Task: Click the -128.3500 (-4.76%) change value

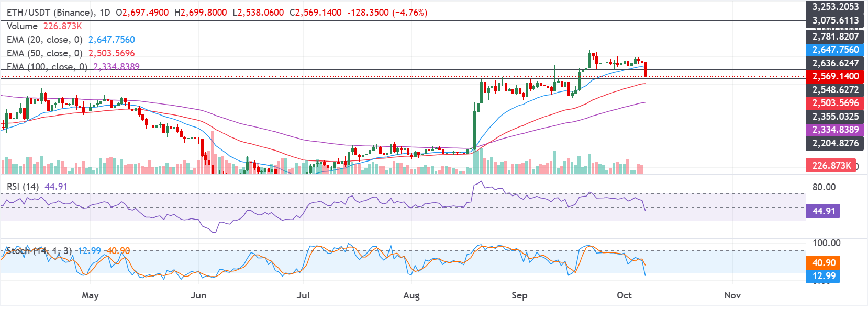Action: pyautogui.click(x=387, y=12)
